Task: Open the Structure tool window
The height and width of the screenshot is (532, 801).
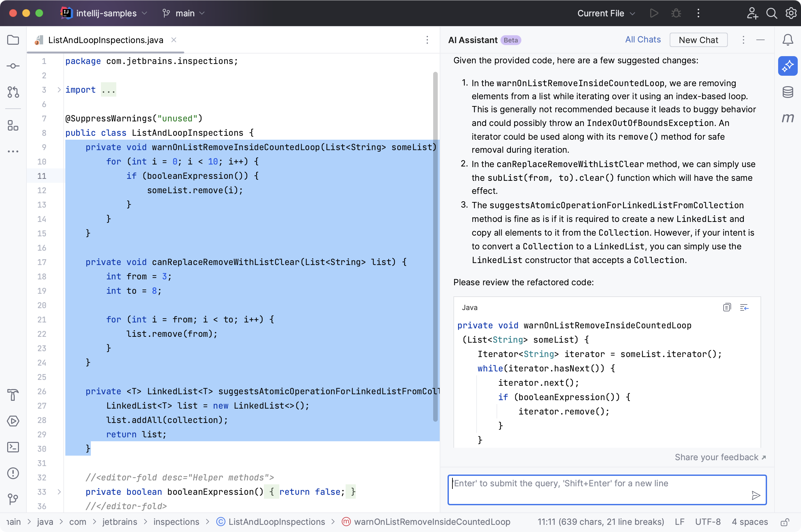Action: 13,126
